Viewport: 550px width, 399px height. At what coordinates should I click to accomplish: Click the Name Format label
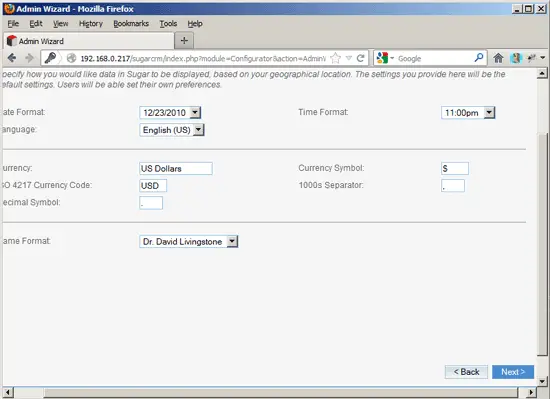[x=26, y=241]
